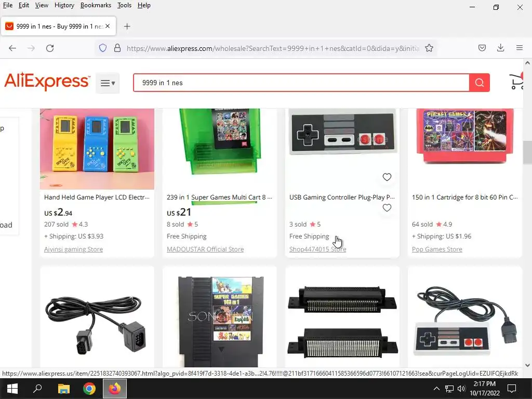
Task: Show hidden system tray icons chevron
Action: 436,389
